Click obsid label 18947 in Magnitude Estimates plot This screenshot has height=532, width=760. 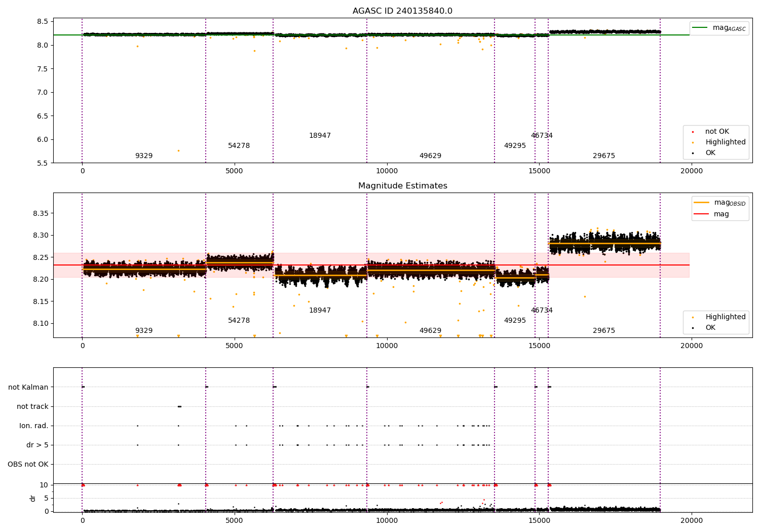[x=320, y=311]
